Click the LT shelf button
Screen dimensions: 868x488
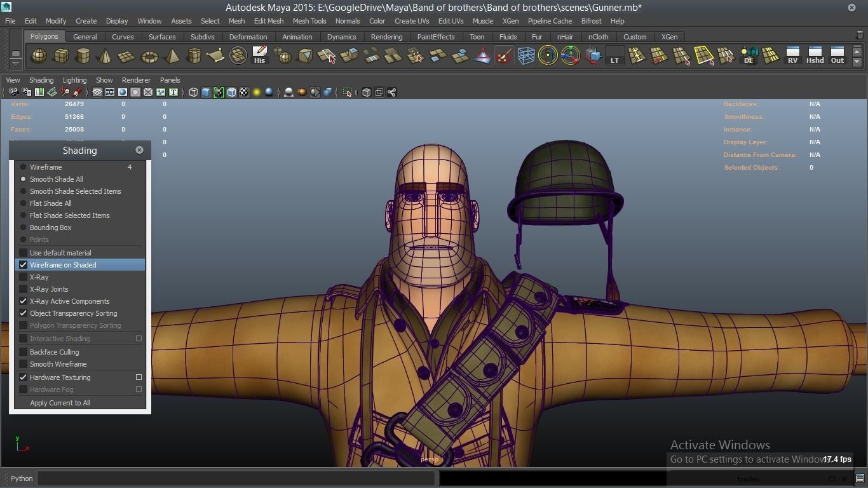(614, 56)
